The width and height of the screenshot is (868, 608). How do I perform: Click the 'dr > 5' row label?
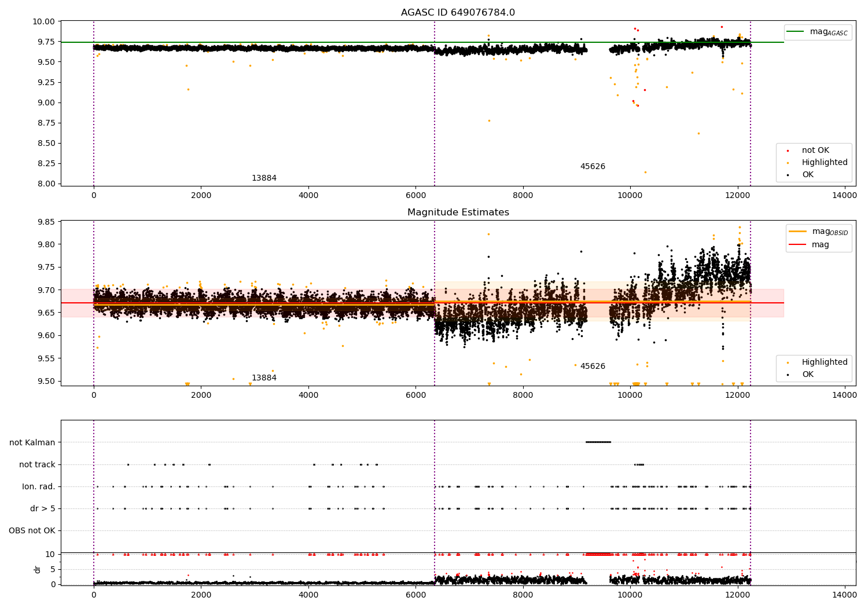click(43, 508)
